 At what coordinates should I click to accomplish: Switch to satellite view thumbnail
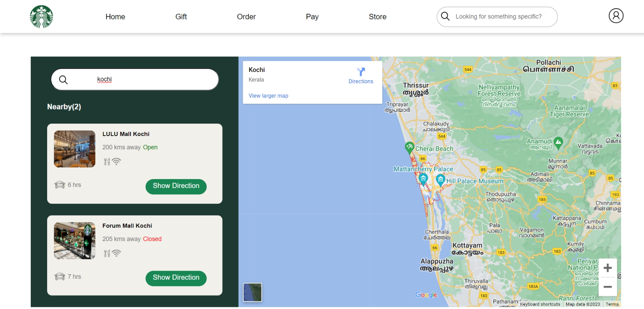[252, 292]
